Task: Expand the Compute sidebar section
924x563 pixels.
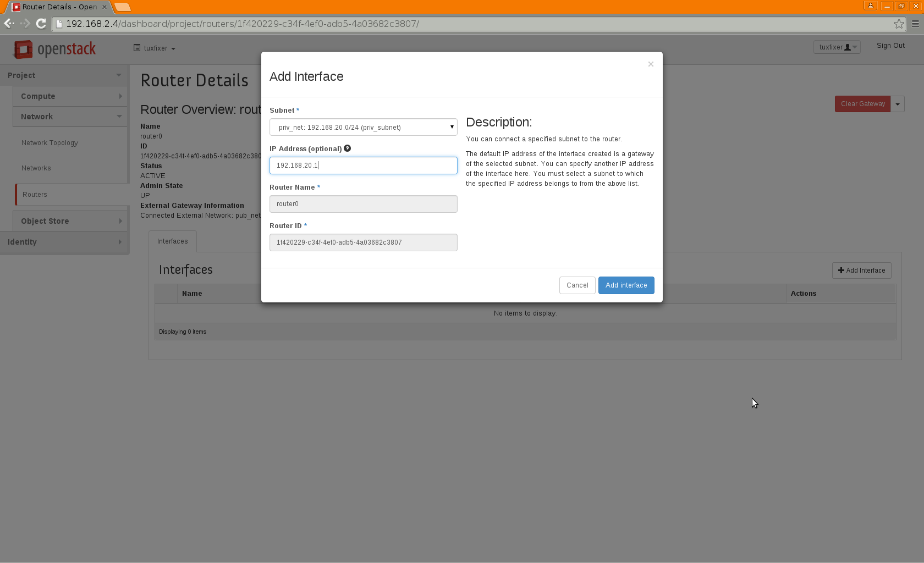Action: (x=70, y=96)
